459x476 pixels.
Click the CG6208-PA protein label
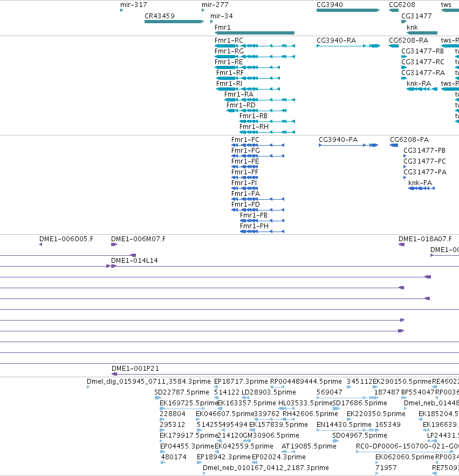tap(409, 140)
